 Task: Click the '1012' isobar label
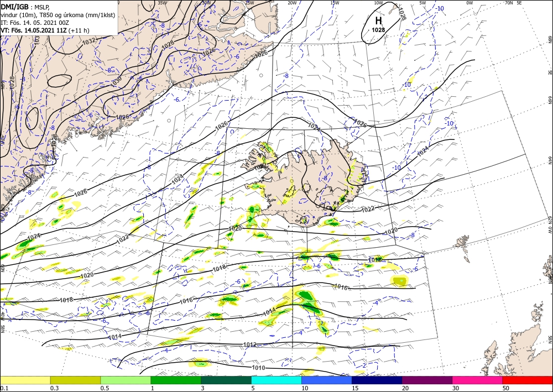[250, 344]
